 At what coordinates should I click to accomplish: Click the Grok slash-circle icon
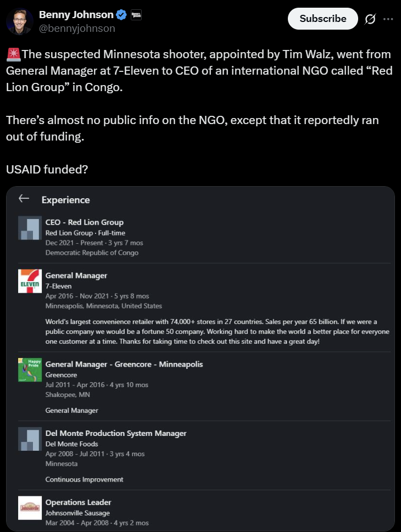(370, 19)
